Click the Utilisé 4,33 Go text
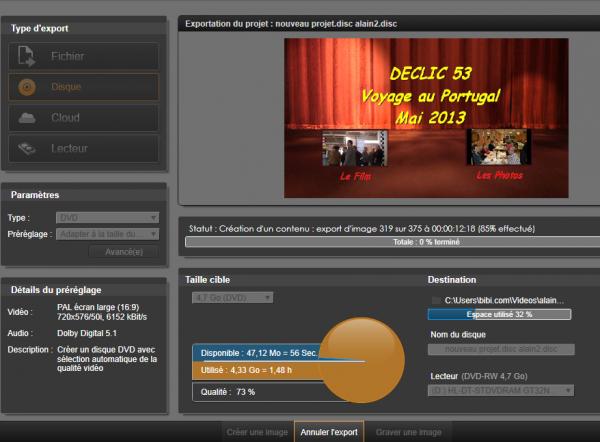Image resolution: width=600 pixels, height=442 pixels. [246, 370]
